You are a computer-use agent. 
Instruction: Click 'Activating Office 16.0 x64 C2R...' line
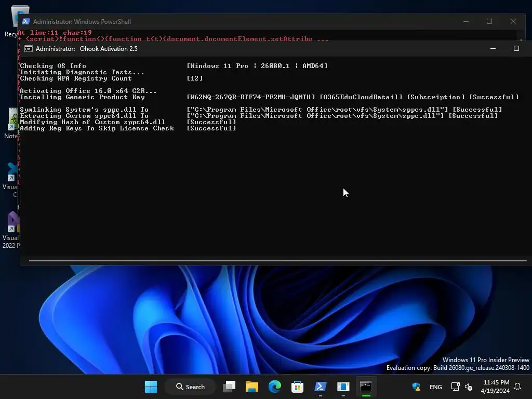pos(88,91)
